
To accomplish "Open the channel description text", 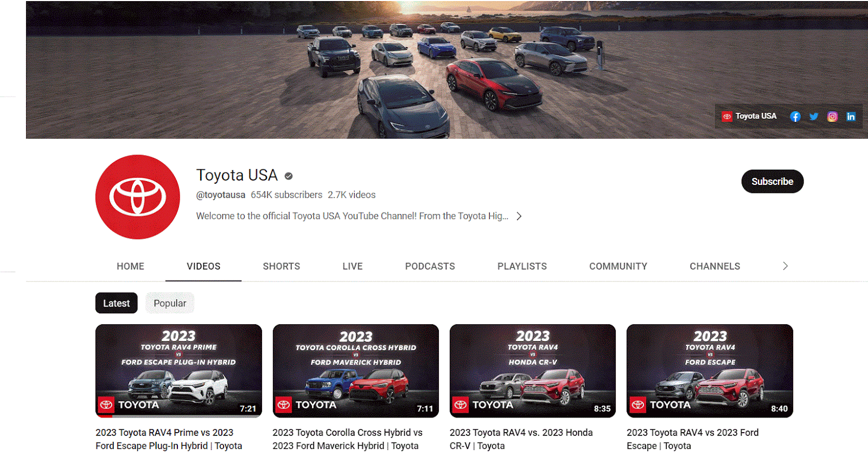I will coord(352,216).
